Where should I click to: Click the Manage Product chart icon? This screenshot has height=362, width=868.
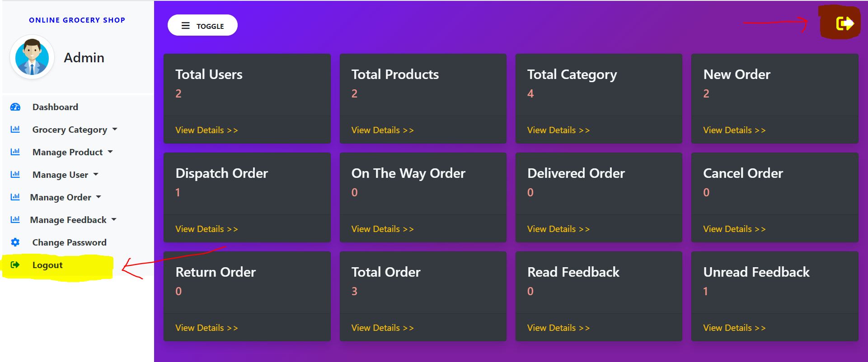(x=15, y=152)
